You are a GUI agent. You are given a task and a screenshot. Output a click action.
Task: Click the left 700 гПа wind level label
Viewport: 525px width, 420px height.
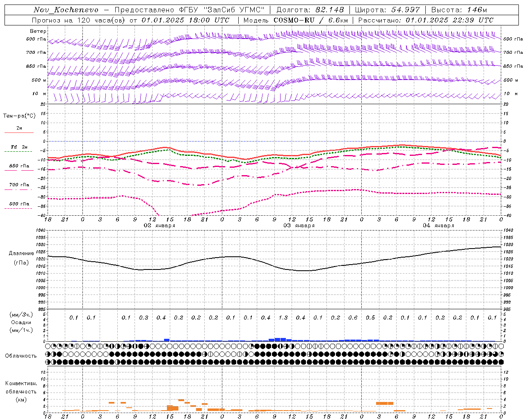tap(36, 52)
